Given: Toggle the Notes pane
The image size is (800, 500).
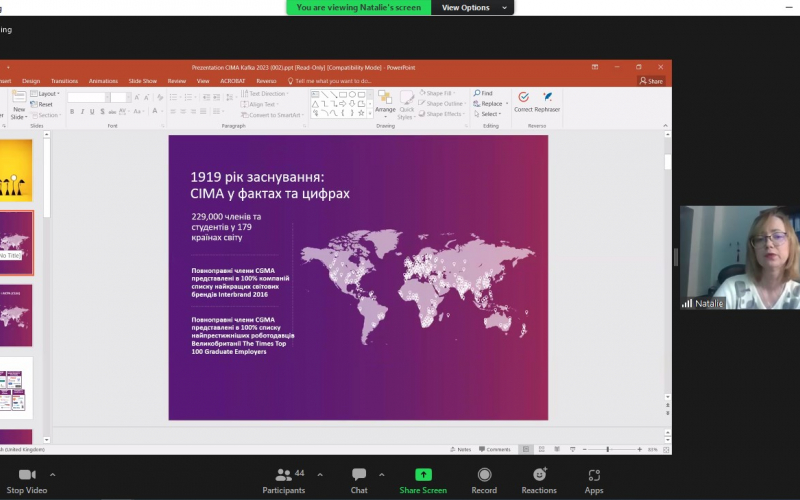Looking at the screenshot, I should pyautogui.click(x=461, y=449).
